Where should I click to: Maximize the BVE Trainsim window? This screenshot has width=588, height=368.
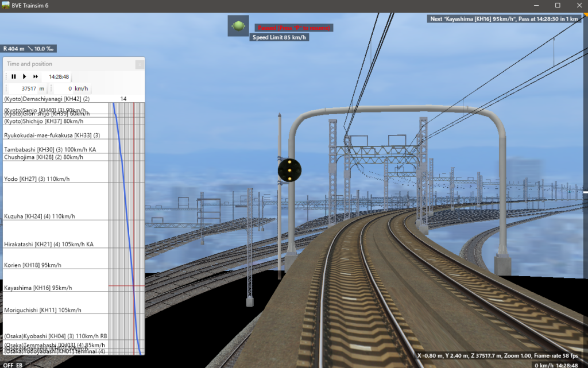(556, 5)
